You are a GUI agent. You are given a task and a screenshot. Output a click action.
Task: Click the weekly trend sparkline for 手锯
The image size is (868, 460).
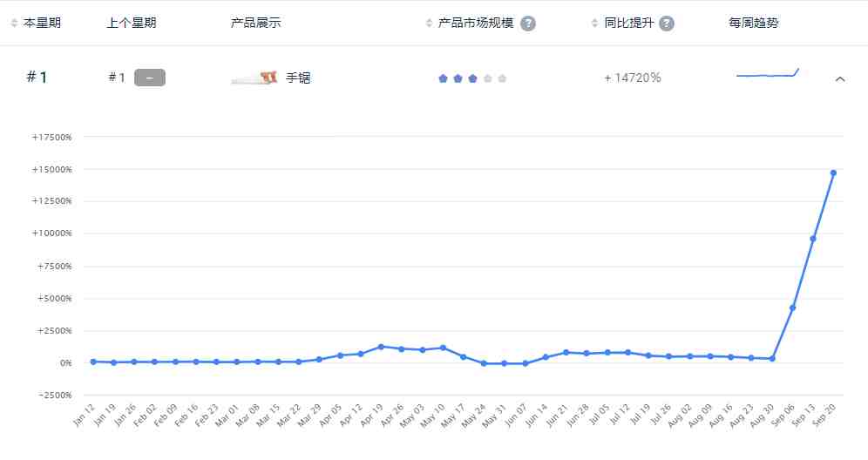[768, 73]
